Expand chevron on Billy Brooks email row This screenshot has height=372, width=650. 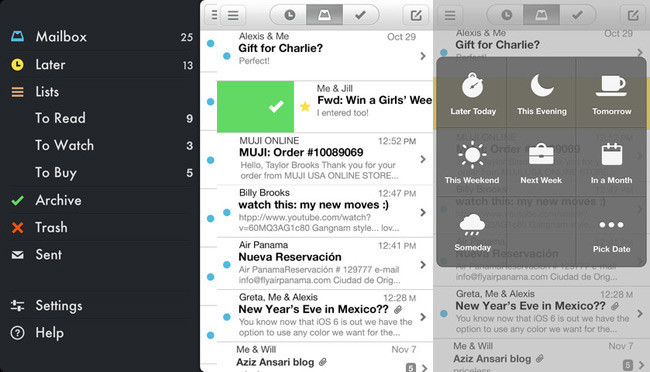click(423, 212)
